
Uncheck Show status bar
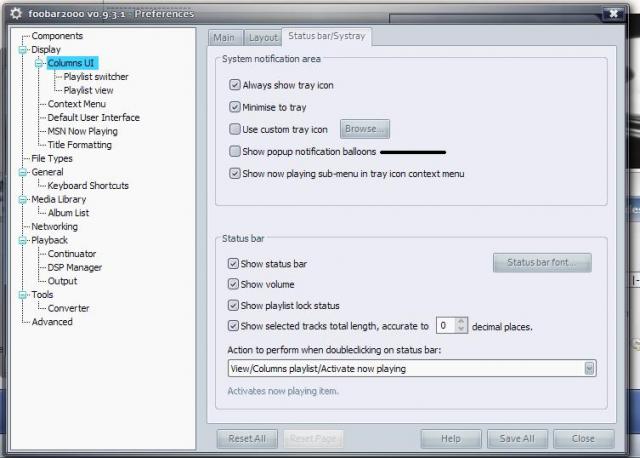click(233, 264)
